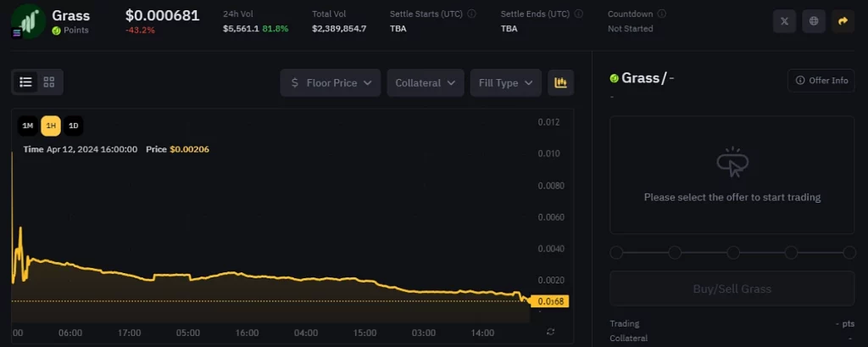This screenshot has height=347, width=868.
Task: Switch to list view layout
Action: pos(26,82)
